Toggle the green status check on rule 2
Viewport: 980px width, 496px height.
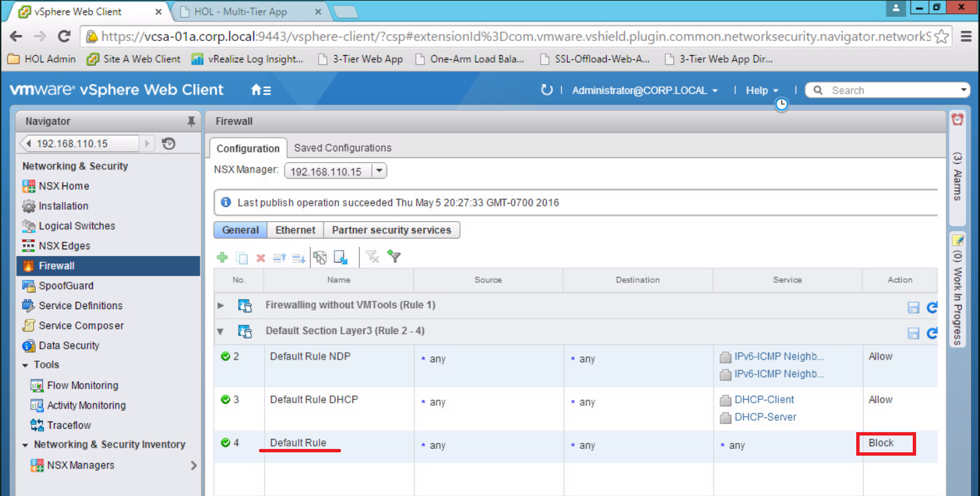click(x=225, y=356)
